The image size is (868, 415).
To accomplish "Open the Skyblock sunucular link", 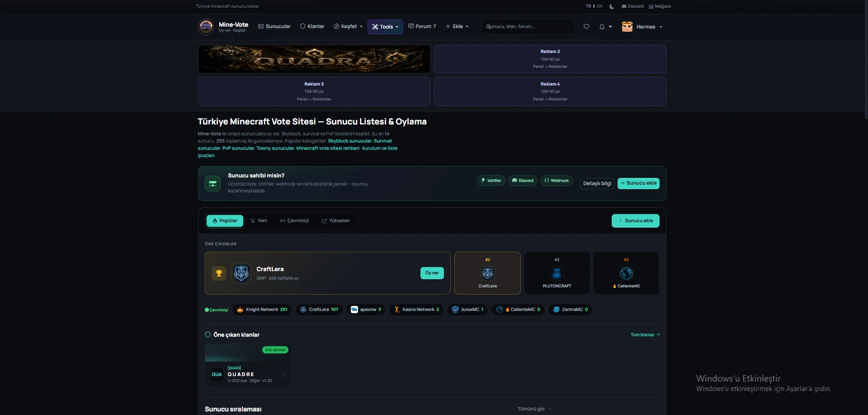I will coord(350,141).
